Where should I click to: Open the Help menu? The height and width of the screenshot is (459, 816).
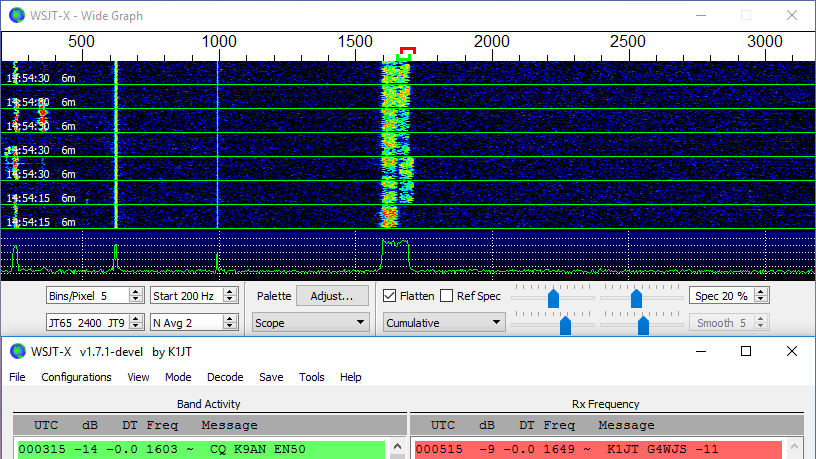351,377
